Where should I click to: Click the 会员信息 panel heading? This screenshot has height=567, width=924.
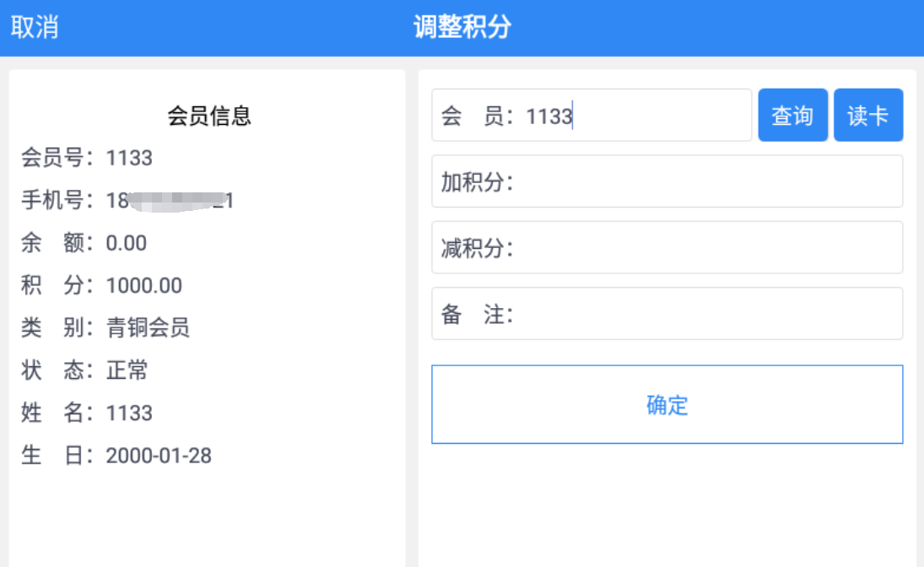pos(209,116)
